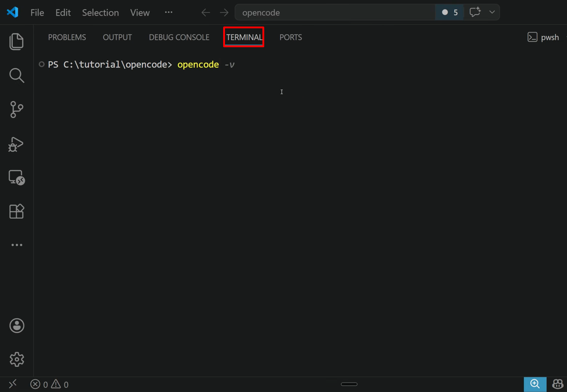Open the Accounts menu
Image resolution: width=567 pixels, height=392 pixels.
point(17,326)
